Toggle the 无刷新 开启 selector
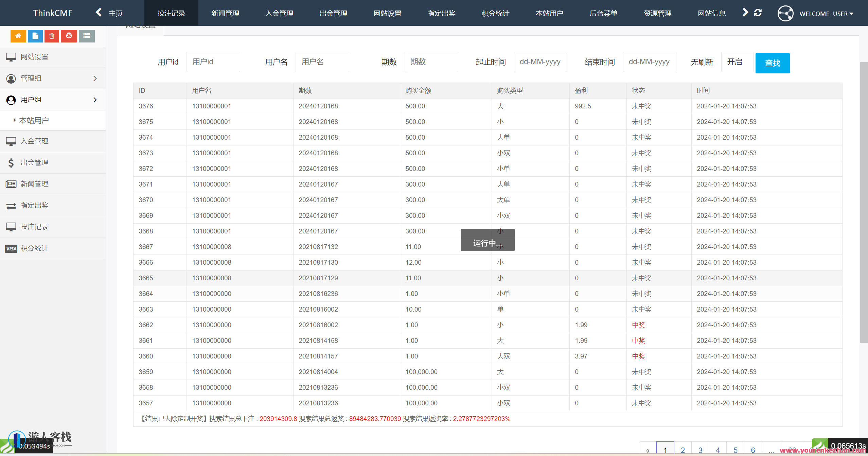 click(737, 62)
